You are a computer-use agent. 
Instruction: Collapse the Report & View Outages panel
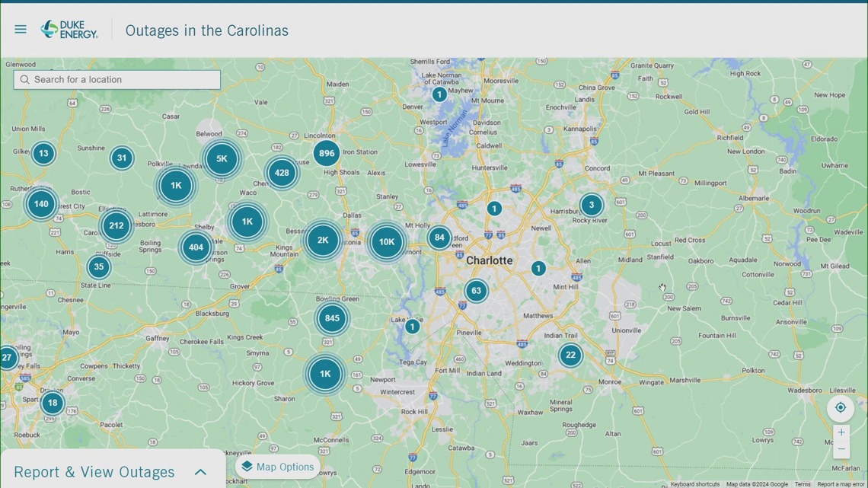tap(200, 471)
